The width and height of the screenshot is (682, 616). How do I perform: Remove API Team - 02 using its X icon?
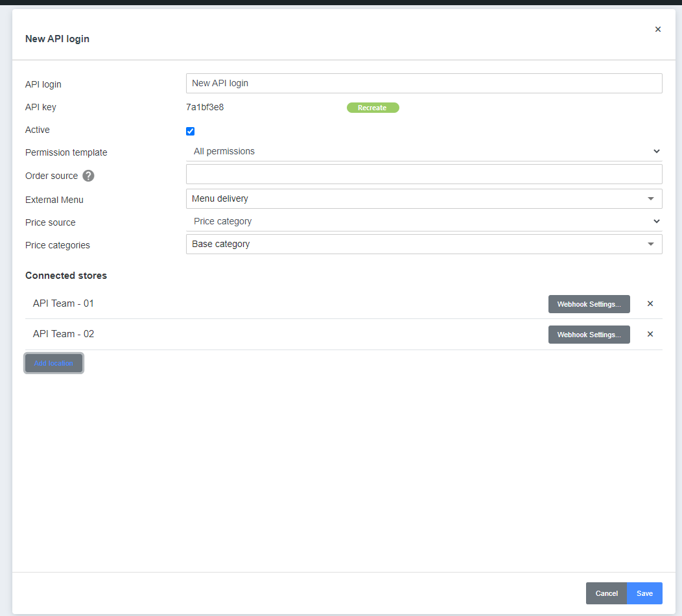click(x=650, y=334)
